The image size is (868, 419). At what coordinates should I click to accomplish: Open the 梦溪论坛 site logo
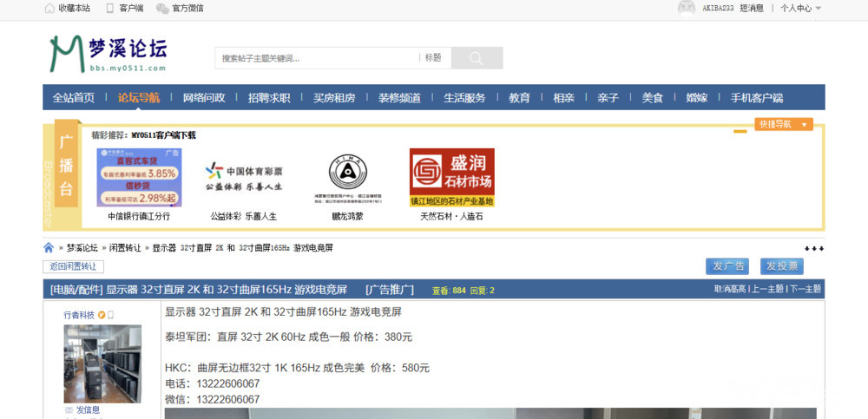108,54
